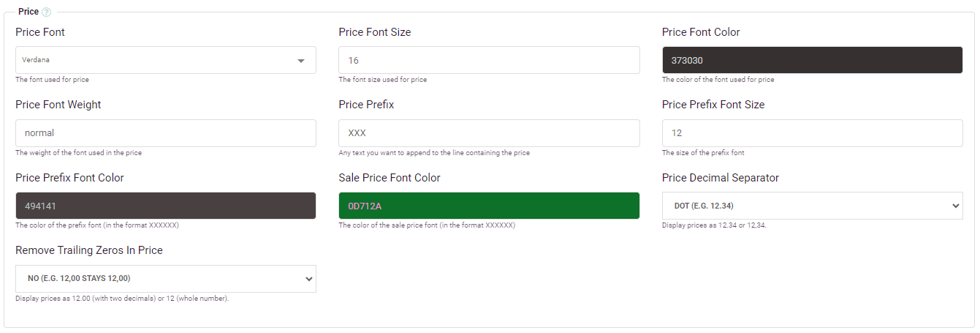980x333 pixels.
Task: Focus the Price Prefix field containing XXX
Action: click(489, 133)
